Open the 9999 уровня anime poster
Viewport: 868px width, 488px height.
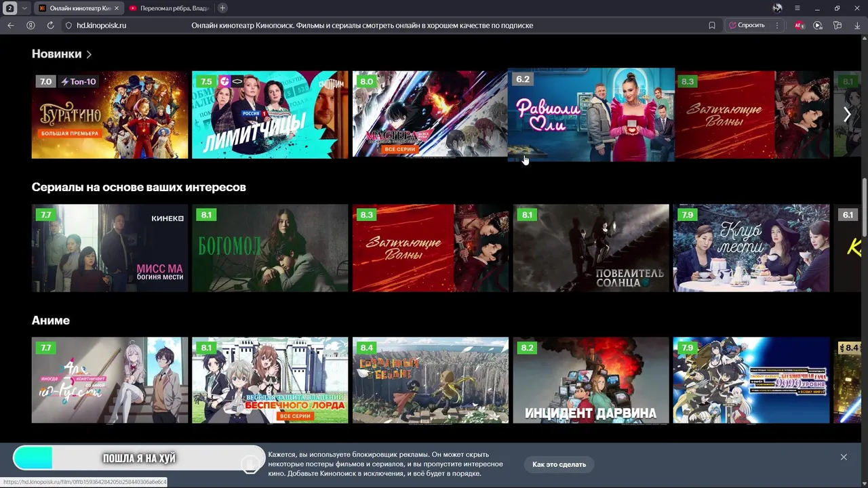(751, 380)
